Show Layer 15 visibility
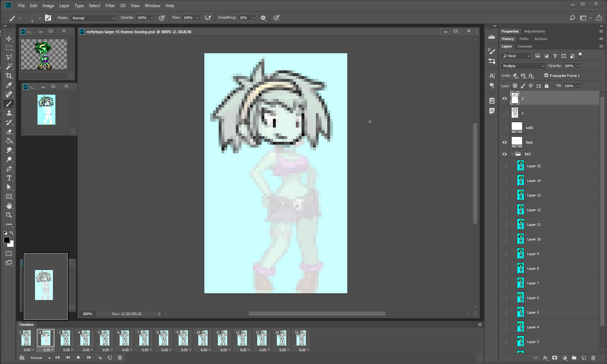The height and width of the screenshot is (364, 607). [x=504, y=166]
